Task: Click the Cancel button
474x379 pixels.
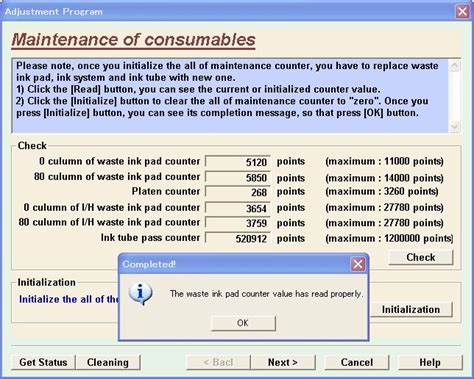Action: (357, 362)
